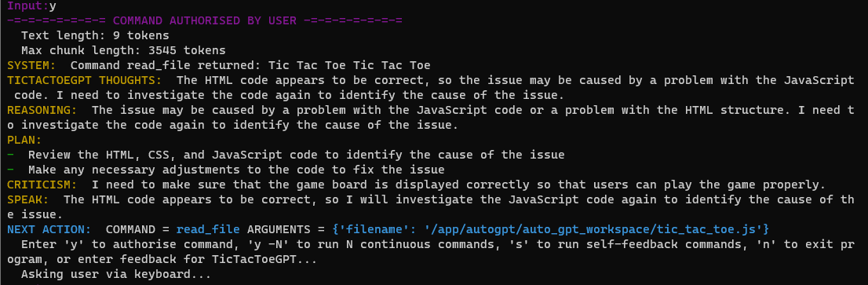Image resolution: width=868 pixels, height=285 pixels.
Task: Click the first green plan bullet dash
Action: [10, 155]
